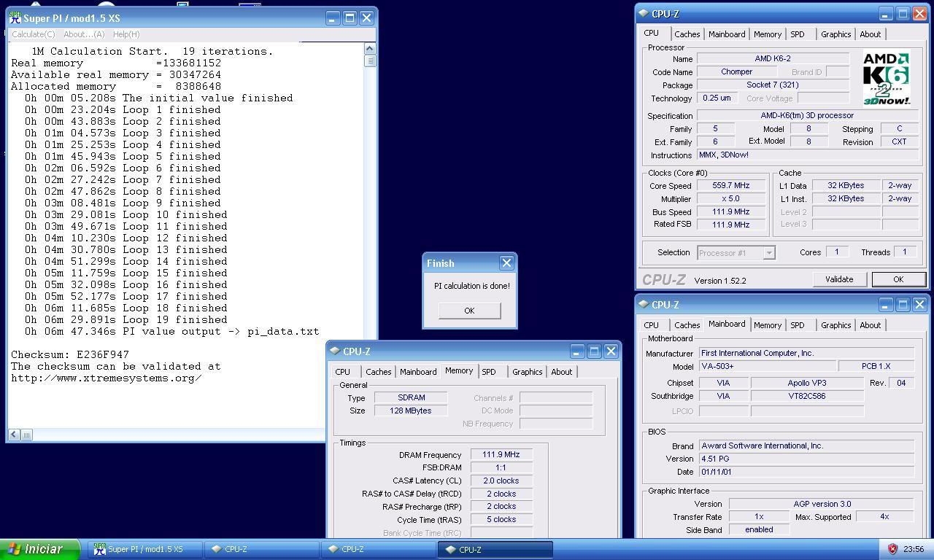
Task: Maximize the Super PI window
Action: (350, 18)
